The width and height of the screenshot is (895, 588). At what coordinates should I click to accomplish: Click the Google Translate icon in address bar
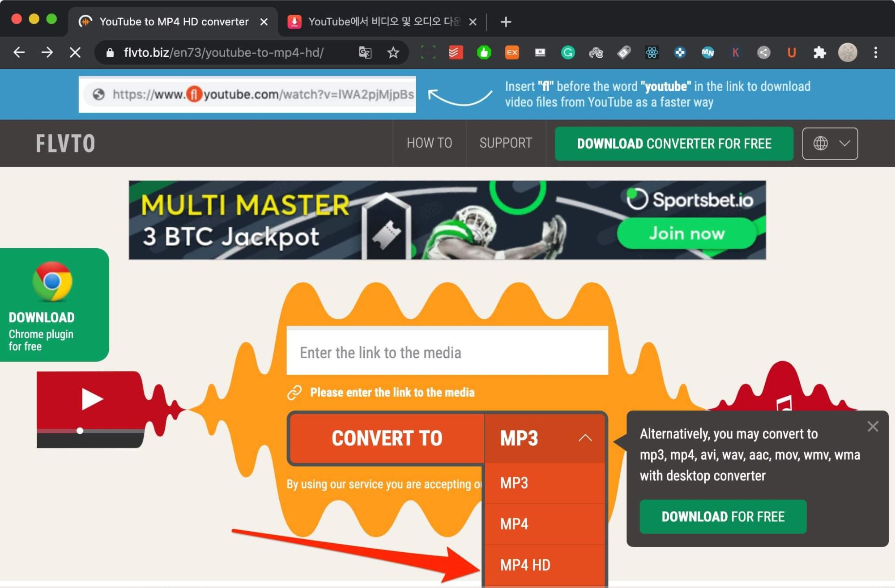click(x=365, y=53)
